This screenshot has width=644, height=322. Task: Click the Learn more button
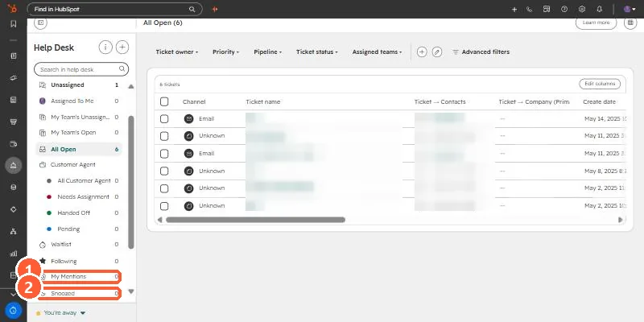point(596,23)
